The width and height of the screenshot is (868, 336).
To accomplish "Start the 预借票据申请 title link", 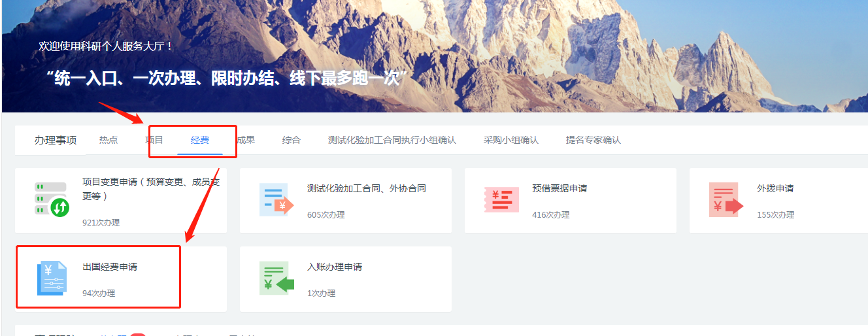I will (x=559, y=188).
